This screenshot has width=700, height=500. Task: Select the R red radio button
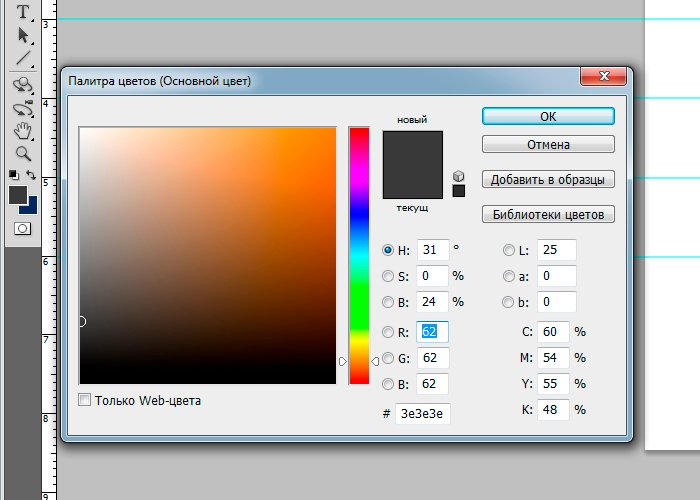click(x=388, y=332)
